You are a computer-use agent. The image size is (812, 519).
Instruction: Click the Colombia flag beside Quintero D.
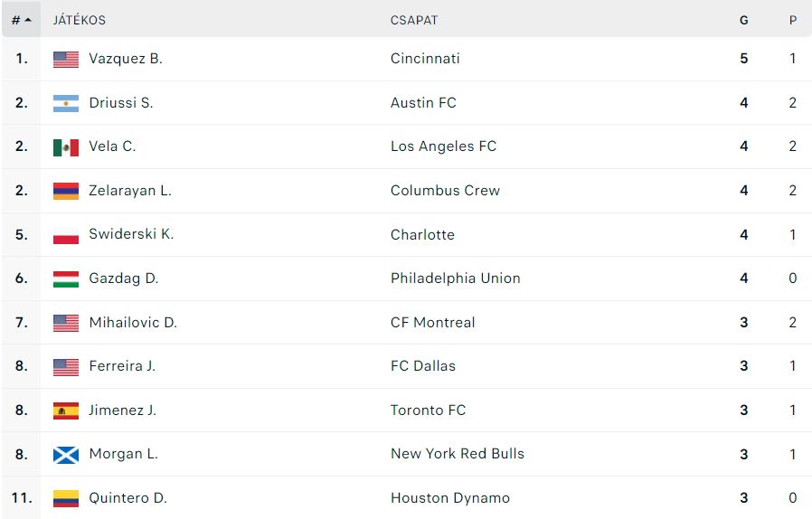click(x=66, y=499)
